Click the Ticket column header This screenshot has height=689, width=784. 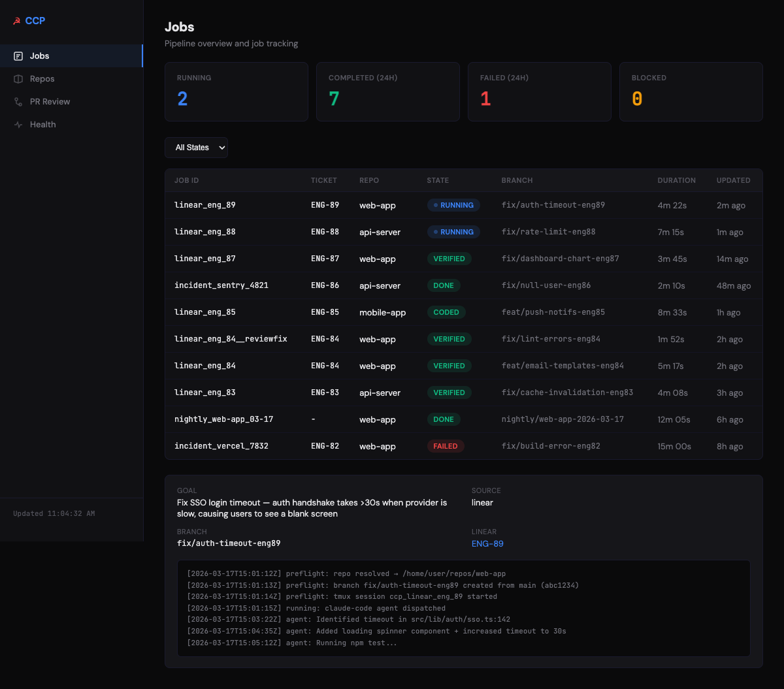324,180
